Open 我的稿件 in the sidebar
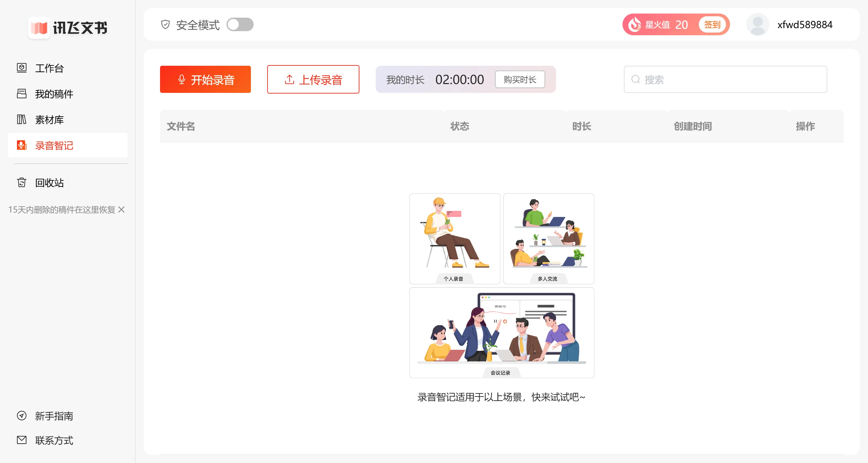 point(54,94)
